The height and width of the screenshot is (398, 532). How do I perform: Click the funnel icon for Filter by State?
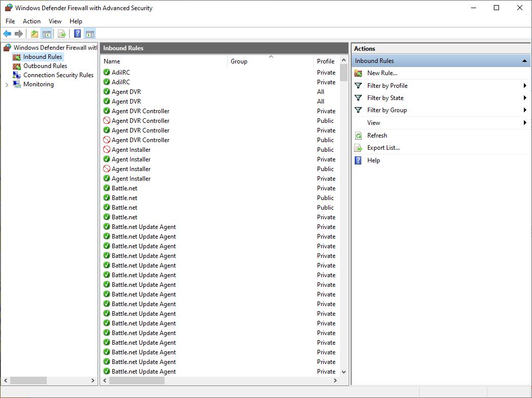(x=358, y=98)
